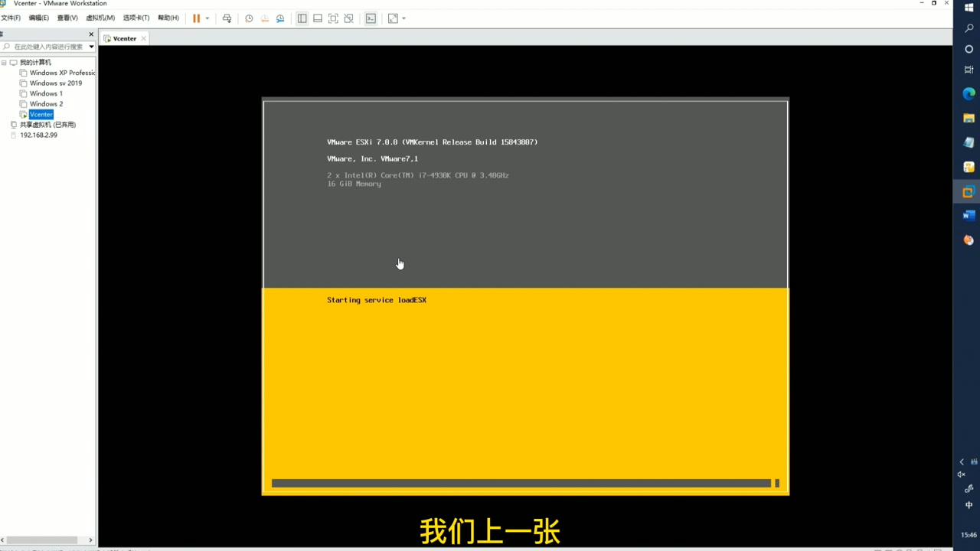This screenshot has height=551, width=980.
Task: Open the snapshot manager icon
Action: point(280,18)
